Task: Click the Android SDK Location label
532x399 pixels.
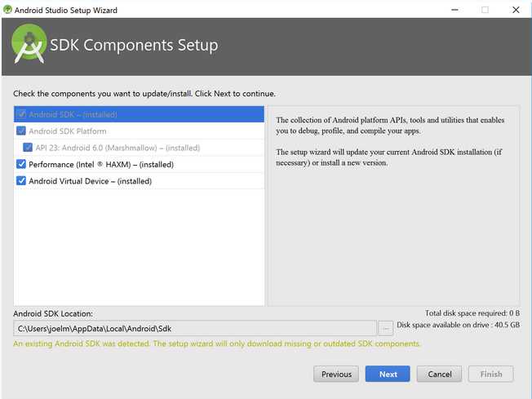Action: pyautogui.click(x=53, y=313)
